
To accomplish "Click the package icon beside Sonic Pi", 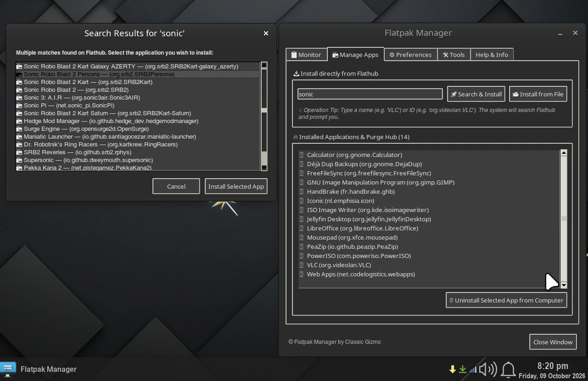I will coord(19,106).
